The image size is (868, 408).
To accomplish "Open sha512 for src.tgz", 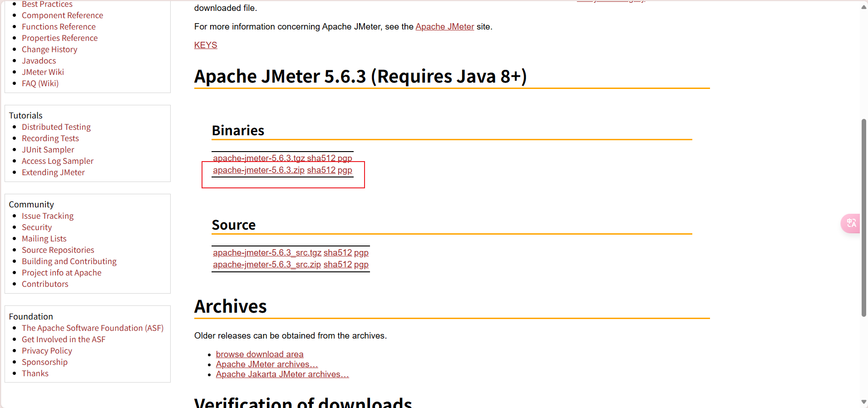I will pyautogui.click(x=338, y=253).
